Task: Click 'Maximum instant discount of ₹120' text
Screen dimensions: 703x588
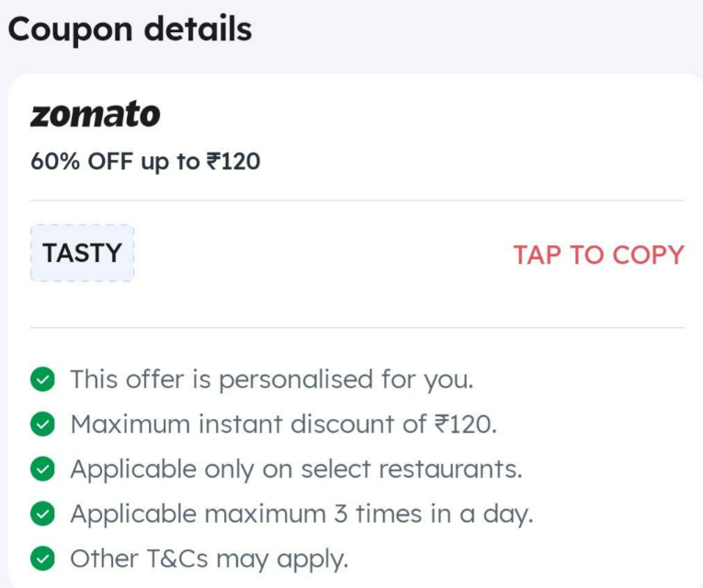Action: click(x=284, y=424)
